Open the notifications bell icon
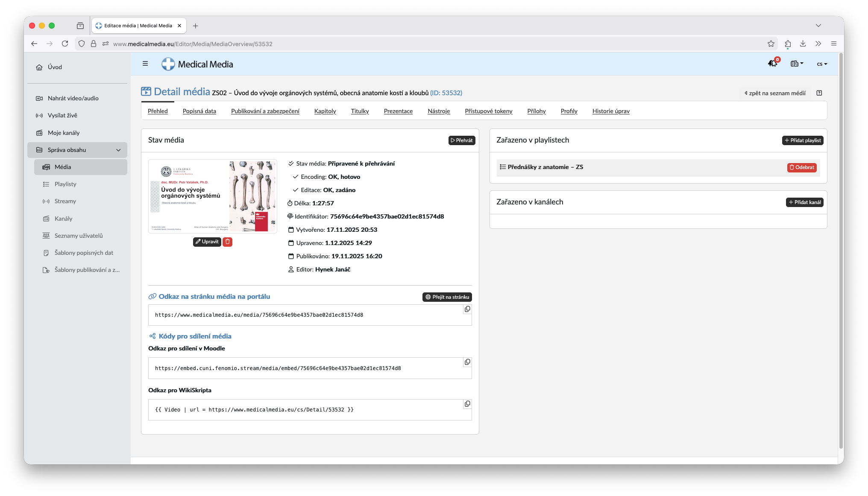This screenshot has height=496, width=868. (x=772, y=64)
